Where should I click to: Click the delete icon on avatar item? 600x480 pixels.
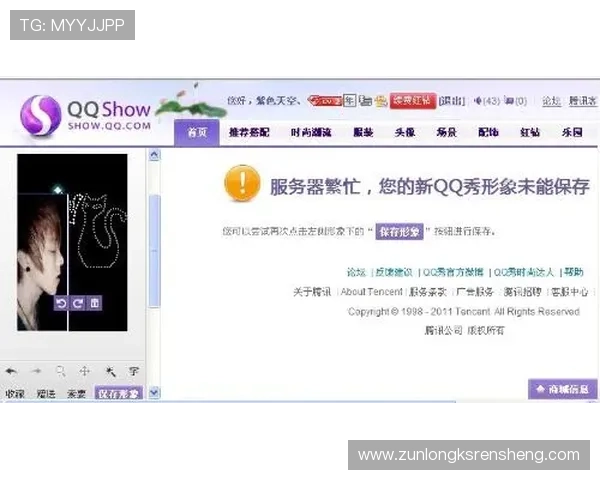point(95,303)
